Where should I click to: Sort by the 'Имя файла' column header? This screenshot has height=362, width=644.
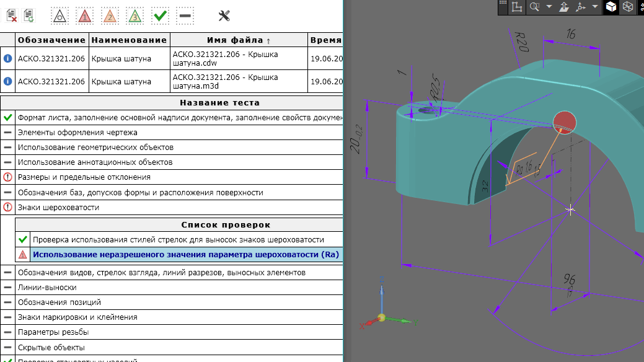[x=239, y=40]
